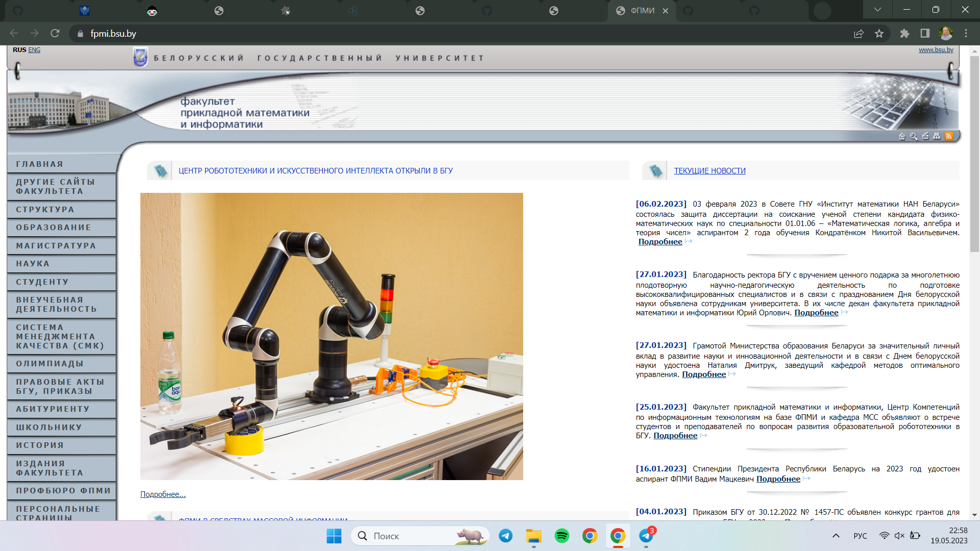Click the home icon in site toolbar
Image resolution: width=980 pixels, height=551 pixels.
click(902, 136)
